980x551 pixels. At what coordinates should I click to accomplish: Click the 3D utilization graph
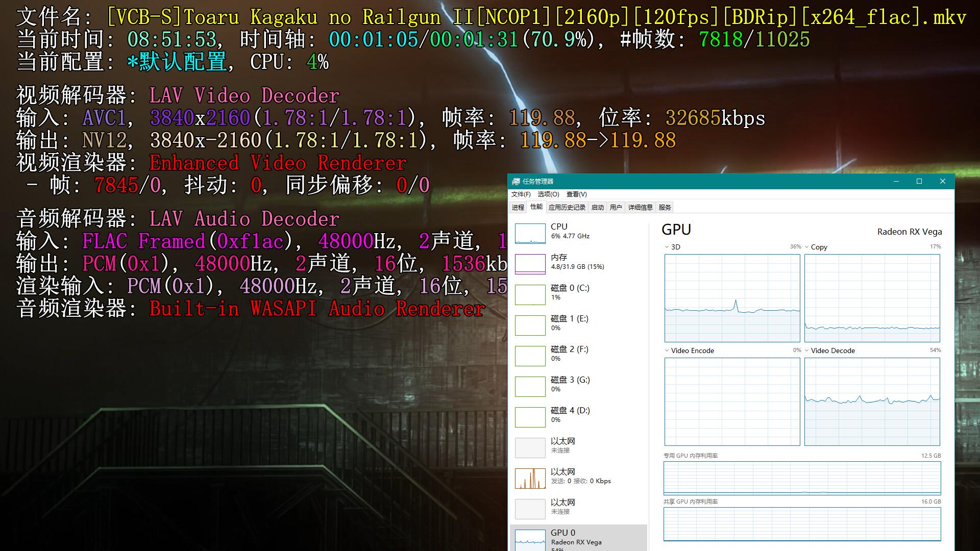pyautogui.click(x=732, y=298)
